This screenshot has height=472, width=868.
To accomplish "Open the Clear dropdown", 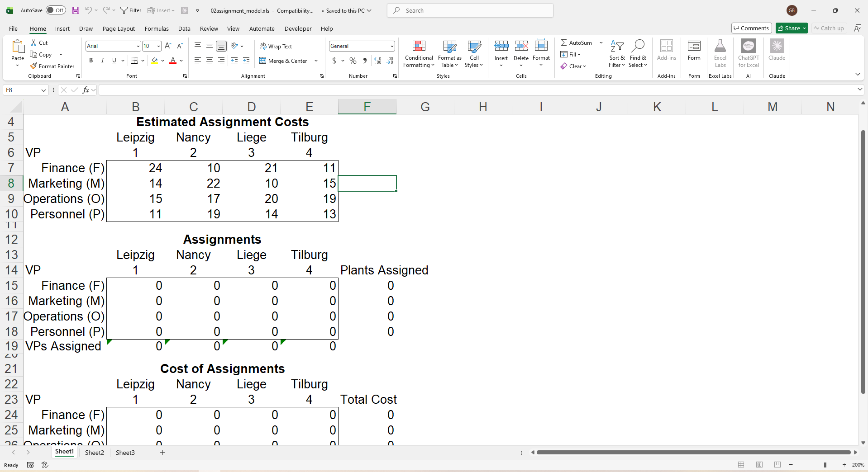I will pos(573,66).
